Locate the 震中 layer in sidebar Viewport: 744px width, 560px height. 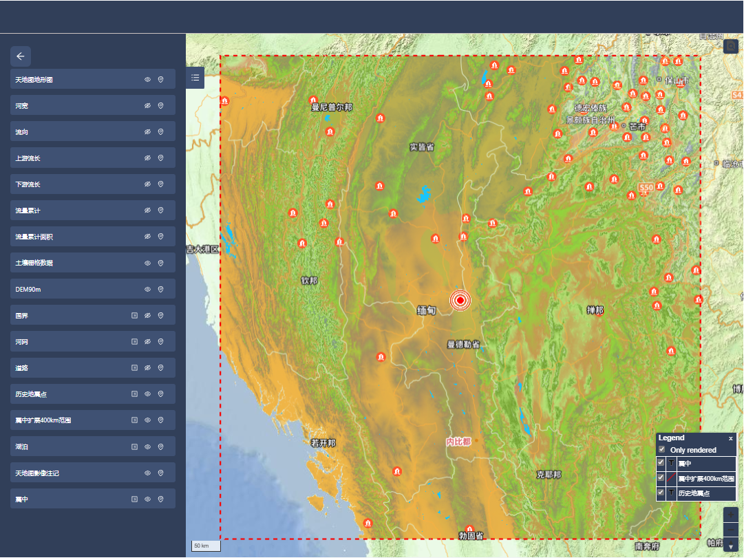161,499
